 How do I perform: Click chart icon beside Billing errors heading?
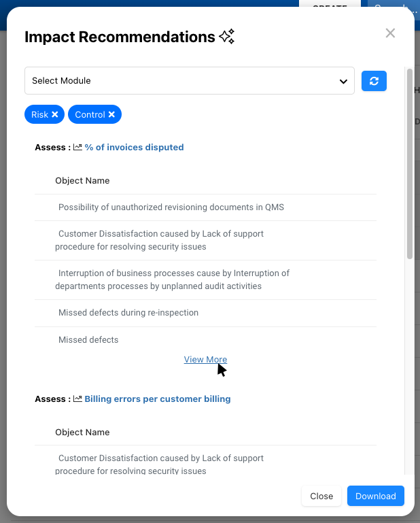[77, 399]
